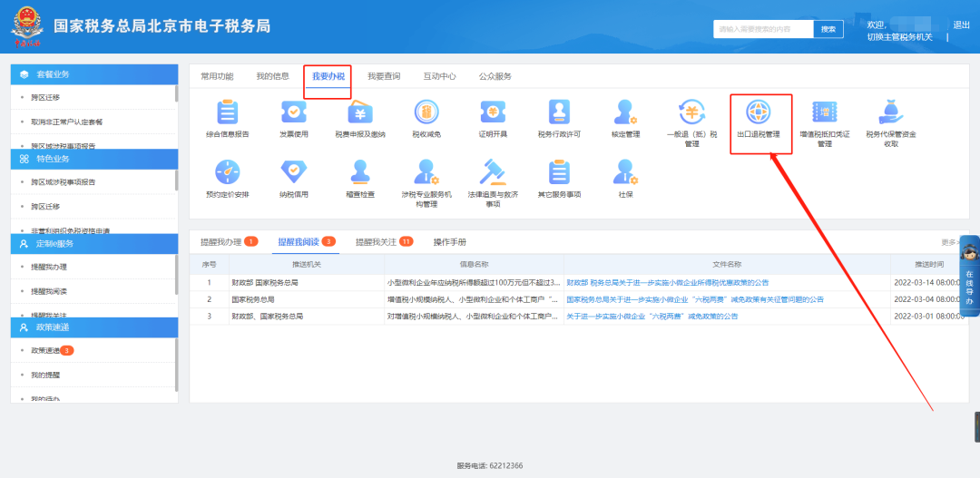This screenshot has height=478, width=980.
Task: Open 一般退(抵)税管理 icon
Action: click(691, 112)
